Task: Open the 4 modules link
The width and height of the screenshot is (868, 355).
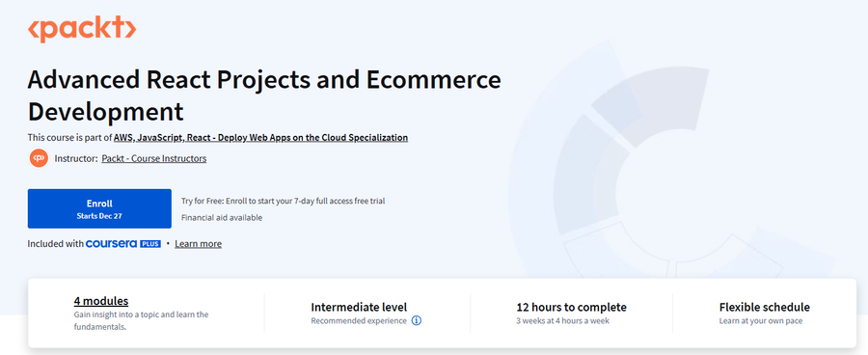Action: point(101,301)
